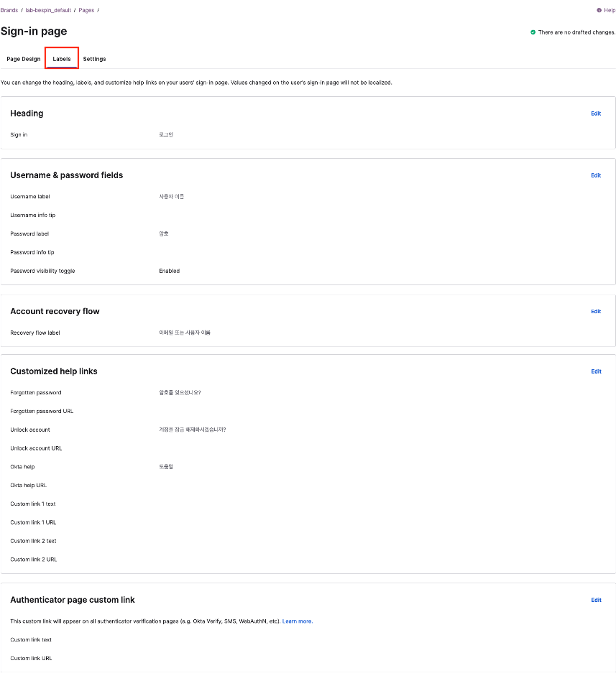This screenshot has height=681, width=616.
Task: Edit Username & password fields section
Action: coord(596,175)
